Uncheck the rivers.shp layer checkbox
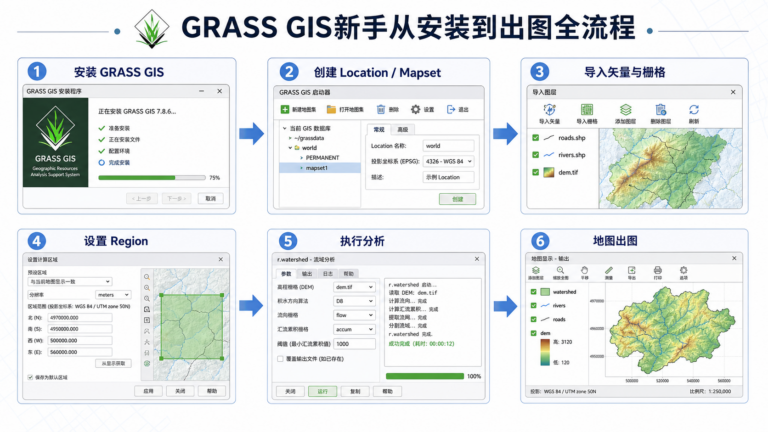 click(535, 155)
